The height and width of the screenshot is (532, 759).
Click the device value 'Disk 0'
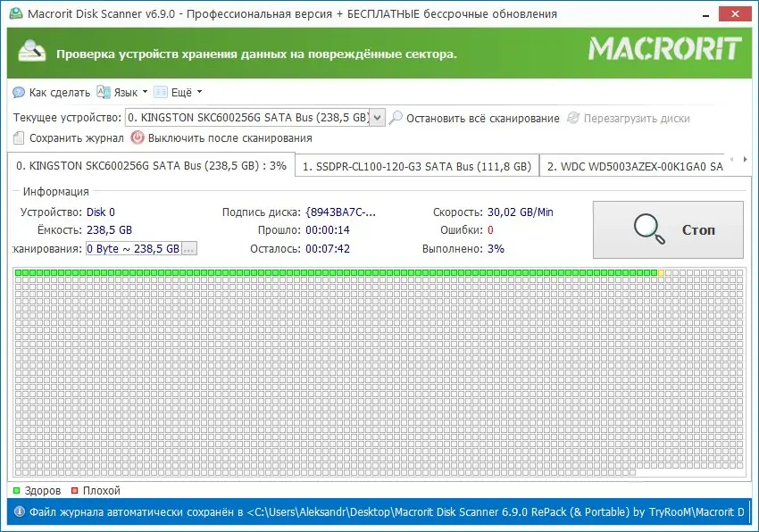(101, 212)
